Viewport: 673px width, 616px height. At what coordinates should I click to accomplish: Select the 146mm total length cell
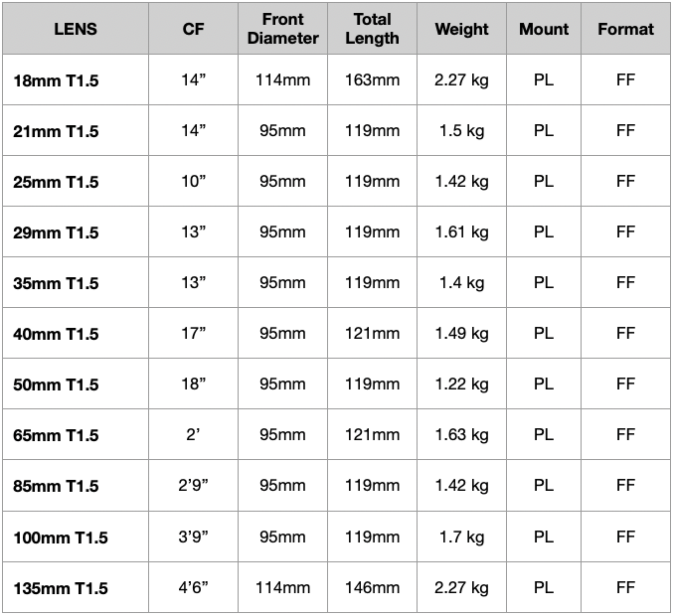[373, 587]
